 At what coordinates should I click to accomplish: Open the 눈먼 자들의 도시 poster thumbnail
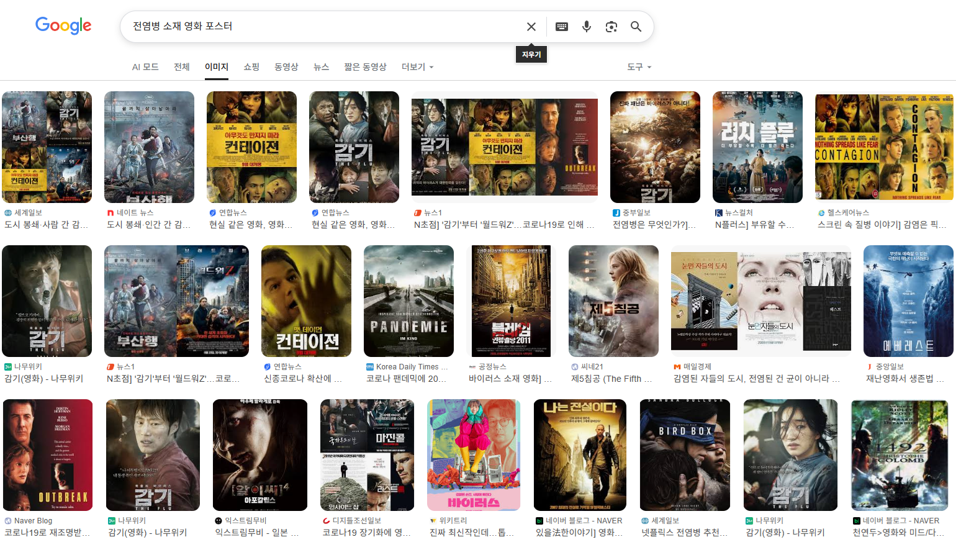click(761, 301)
